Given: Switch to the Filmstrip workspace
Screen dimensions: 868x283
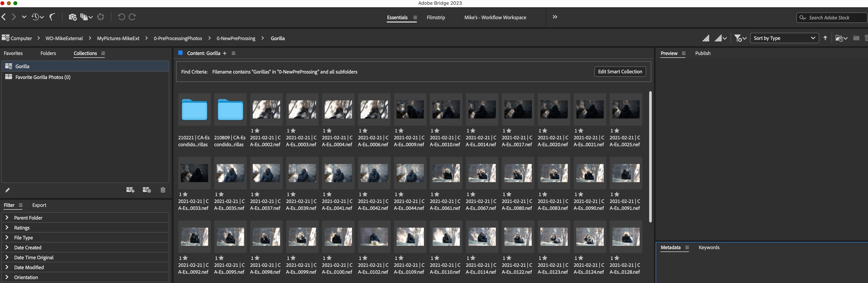Looking at the screenshot, I should [x=436, y=17].
